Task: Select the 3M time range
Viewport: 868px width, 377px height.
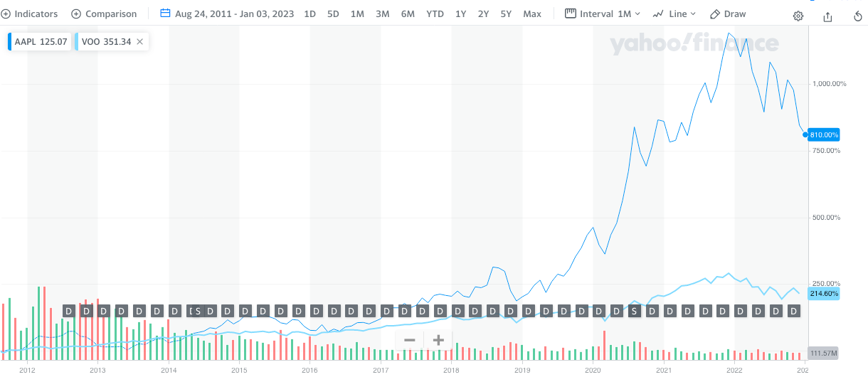Action: click(382, 14)
